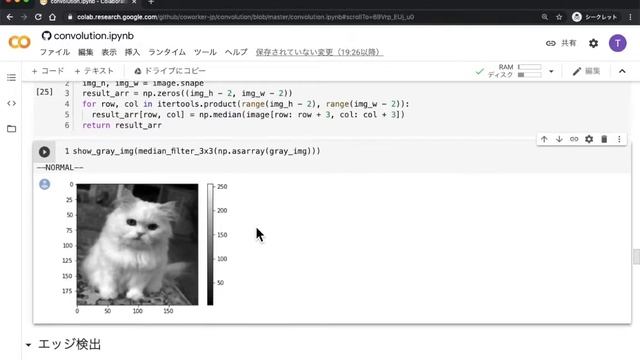Open the ファイル menu
Viewport: 640px width, 360px height.
pyautogui.click(x=55, y=52)
